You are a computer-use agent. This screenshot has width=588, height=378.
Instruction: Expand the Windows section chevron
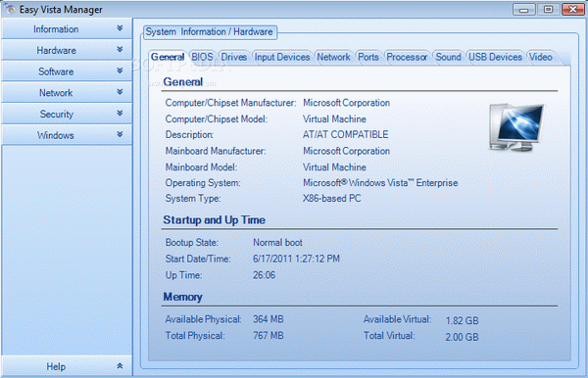(120, 134)
